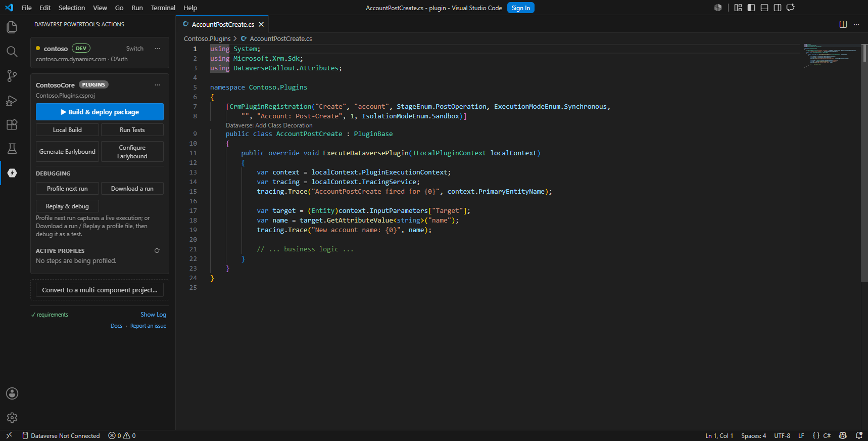Screen dimensions: 868x441
Task: Open the Edit menu
Action: [45, 8]
